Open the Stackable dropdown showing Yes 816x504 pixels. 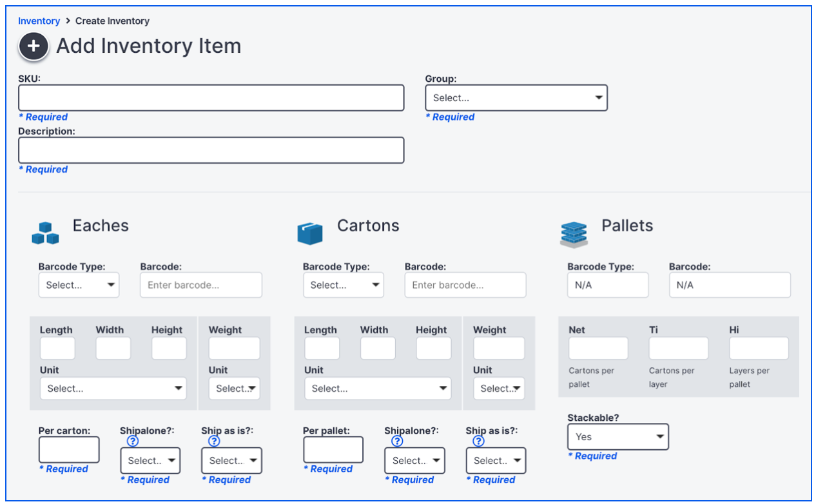pyautogui.click(x=617, y=436)
